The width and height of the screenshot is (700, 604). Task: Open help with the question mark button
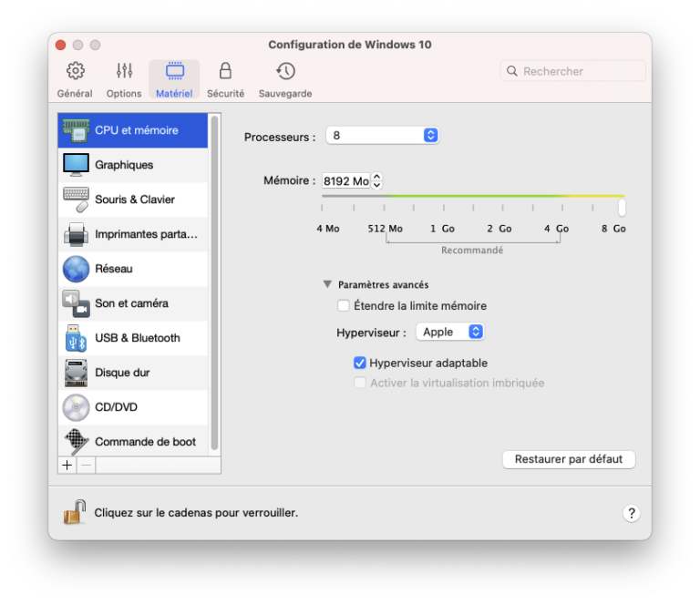pyautogui.click(x=632, y=513)
